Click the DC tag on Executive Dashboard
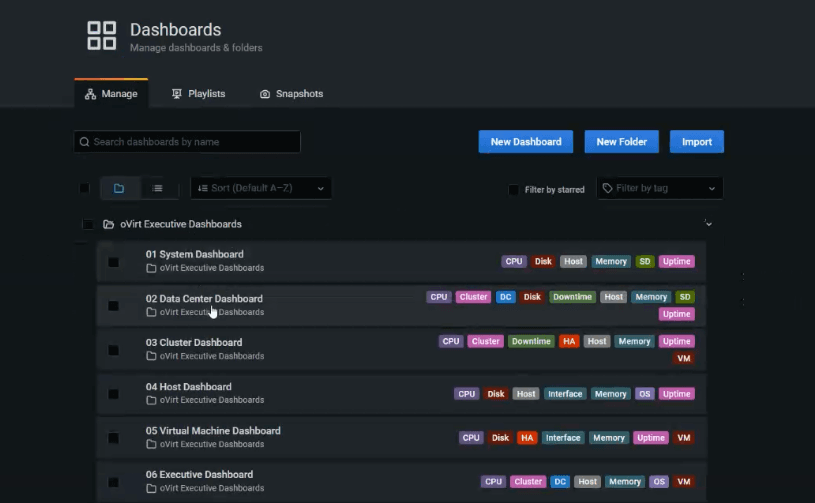The image size is (815, 503). tap(560, 482)
